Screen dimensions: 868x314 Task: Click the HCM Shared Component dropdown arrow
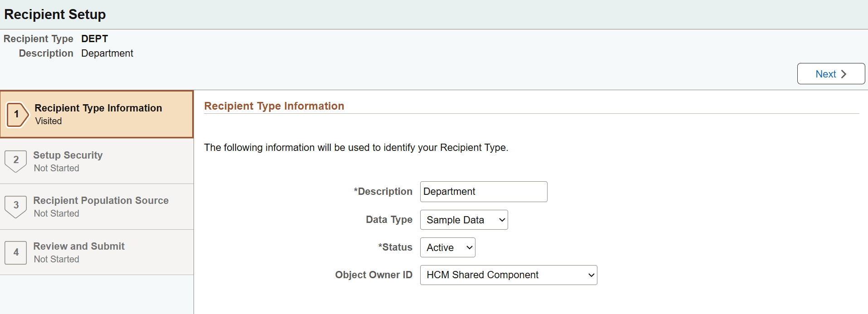(591, 275)
